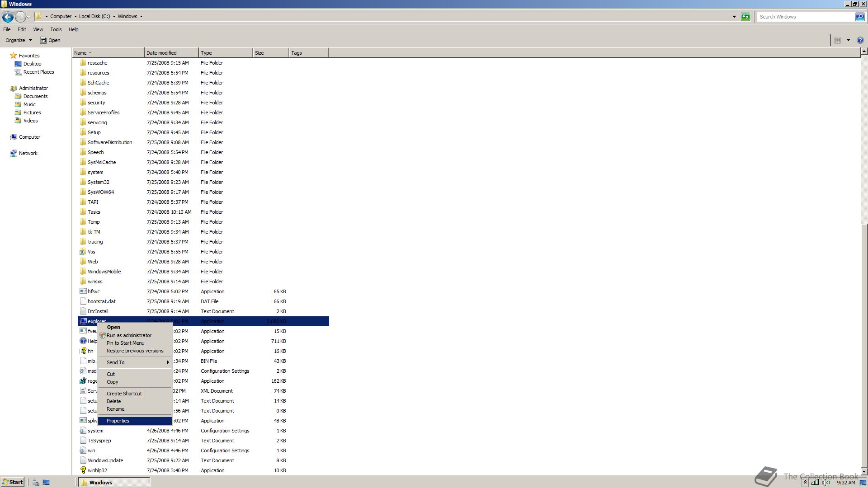Click the Show Desktop taskbar icon
This screenshot has height=488, width=868.
coord(46,483)
